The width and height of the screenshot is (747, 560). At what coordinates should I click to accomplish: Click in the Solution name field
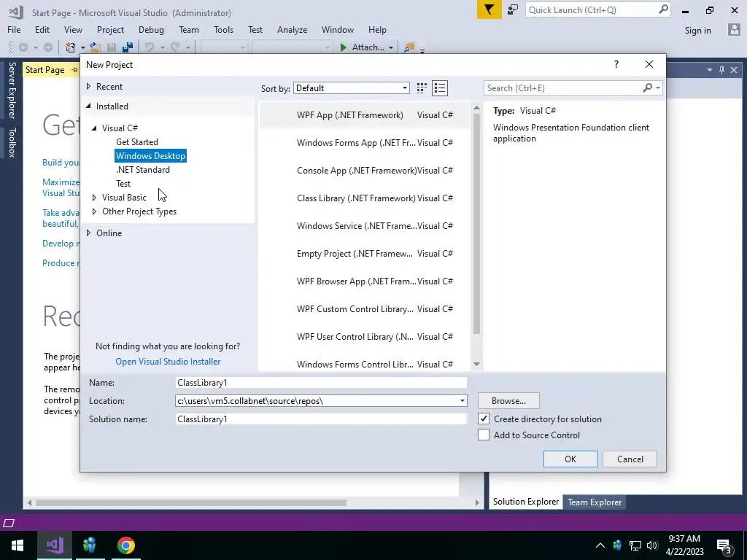coord(321,419)
